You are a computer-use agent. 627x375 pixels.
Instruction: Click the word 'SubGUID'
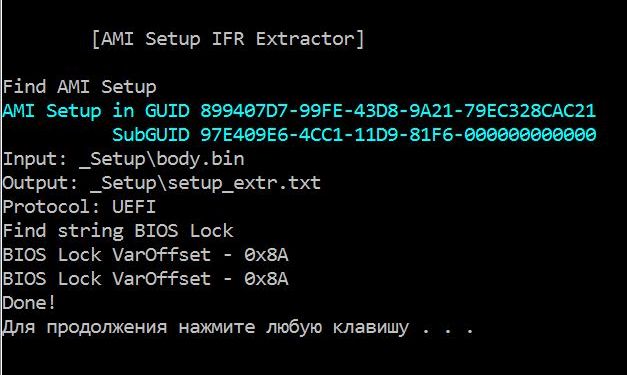click(151, 135)
